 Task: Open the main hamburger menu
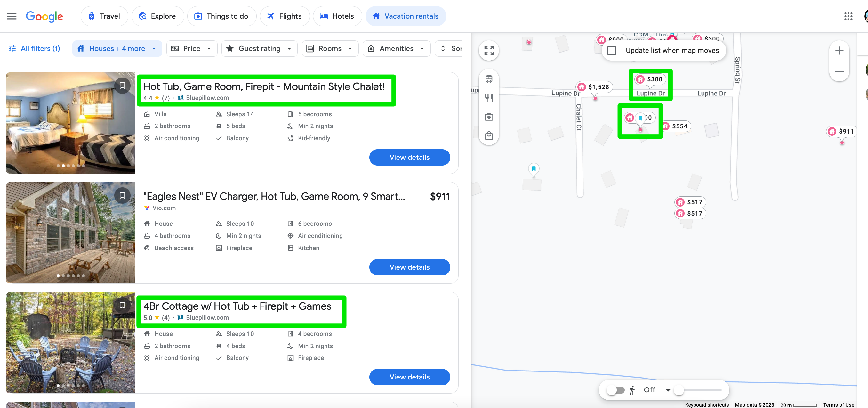pyautogui.click(x=12, y=16)
